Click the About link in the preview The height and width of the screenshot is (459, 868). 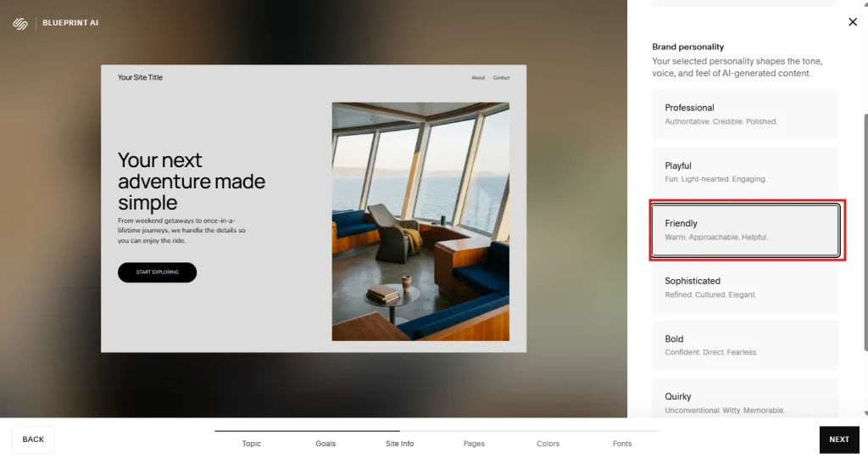click(478, 78)
